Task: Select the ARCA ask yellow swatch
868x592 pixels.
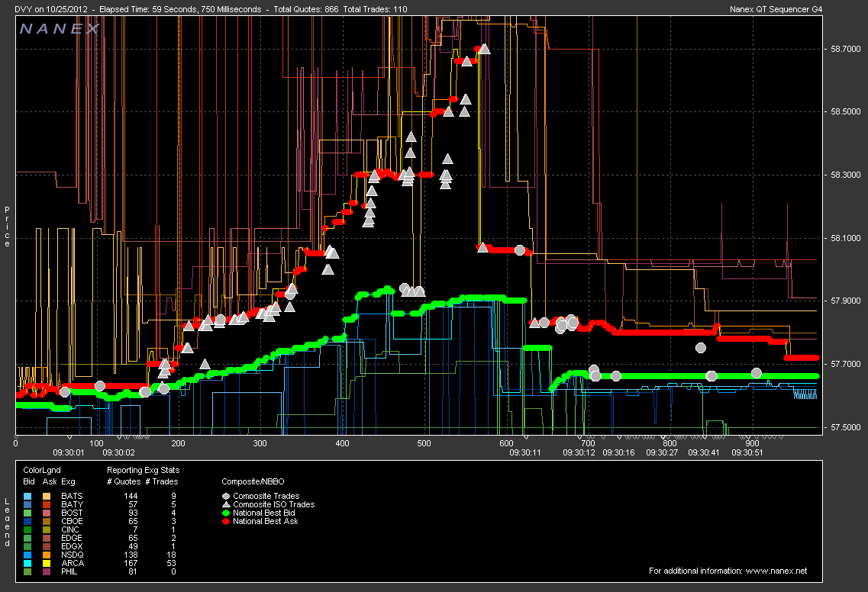Action: (x=47, y=563)
